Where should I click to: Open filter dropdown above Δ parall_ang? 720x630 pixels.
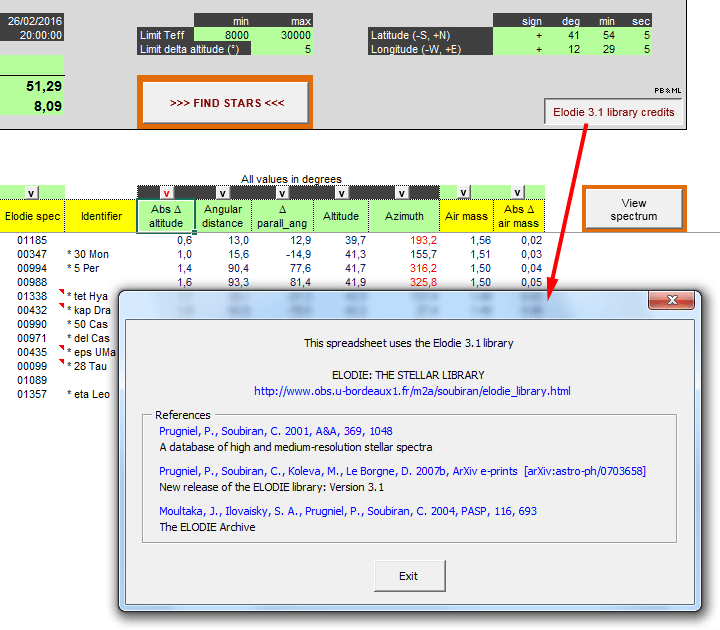(x=282, y=193)
